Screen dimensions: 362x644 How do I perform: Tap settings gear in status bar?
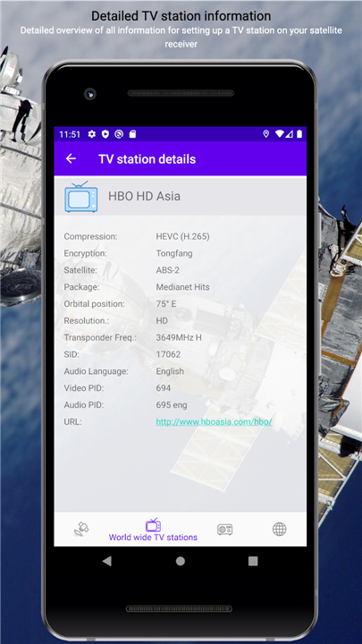92,134
